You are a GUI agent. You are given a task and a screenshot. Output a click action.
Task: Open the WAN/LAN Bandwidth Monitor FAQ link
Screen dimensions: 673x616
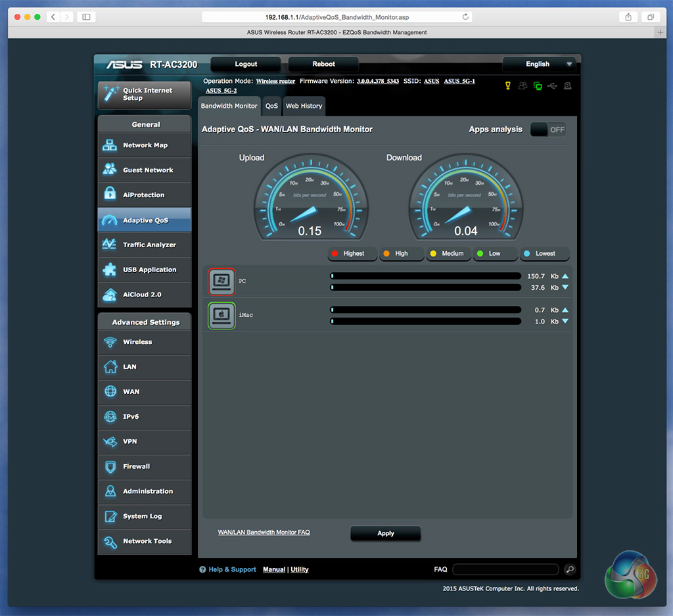[x=264, y=532]
